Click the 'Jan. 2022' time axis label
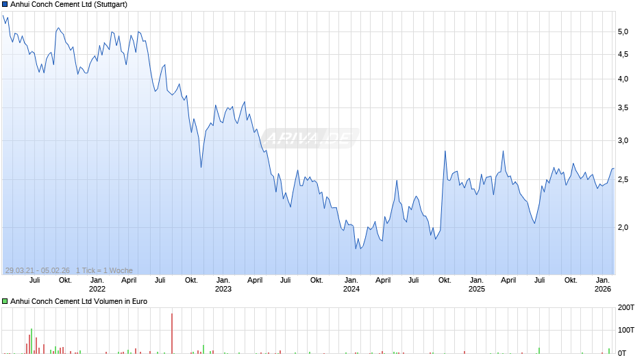The image size is (644, 360). tap(97, 285)
